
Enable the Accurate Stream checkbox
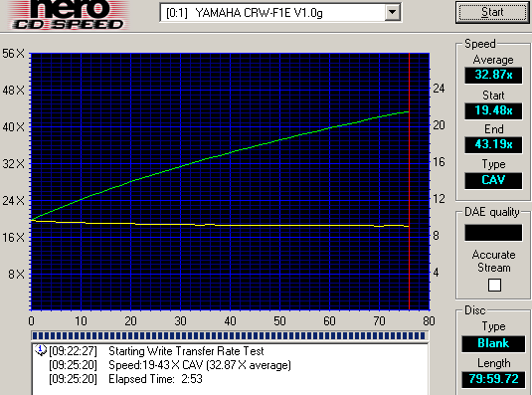coord(494,285)
